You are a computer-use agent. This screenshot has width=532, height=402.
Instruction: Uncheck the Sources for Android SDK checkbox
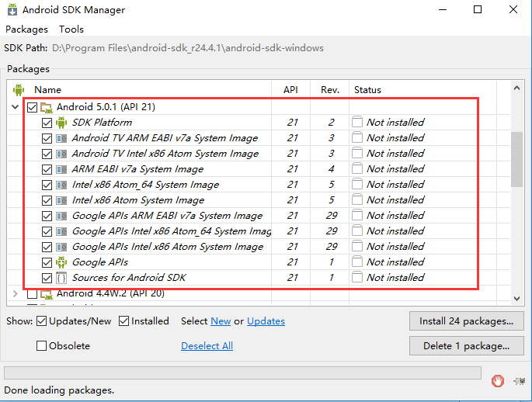(47, 278)
